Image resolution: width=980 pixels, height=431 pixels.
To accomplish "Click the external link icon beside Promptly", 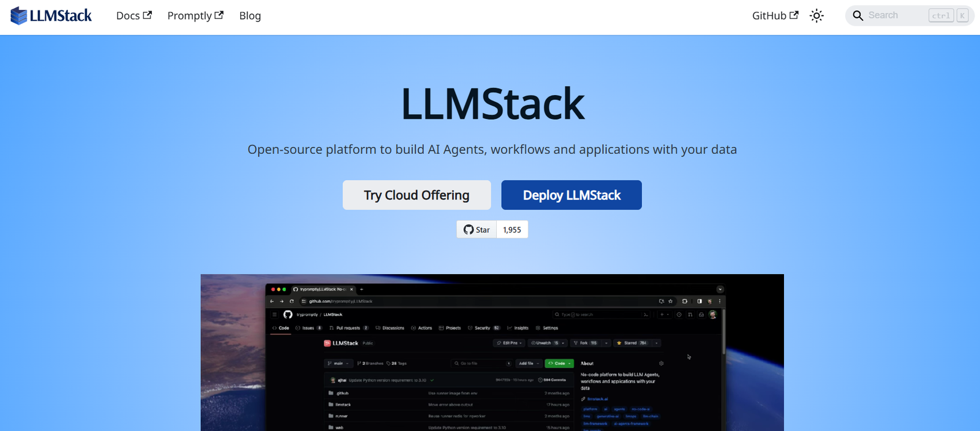I will [219, 15].
